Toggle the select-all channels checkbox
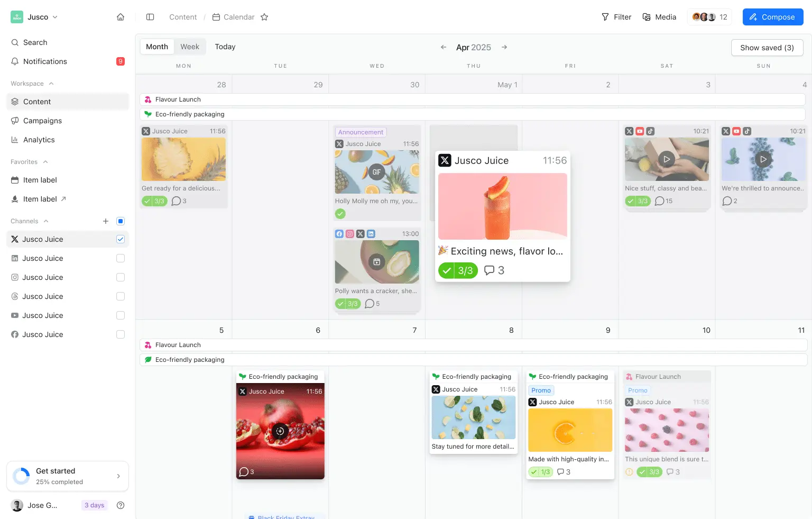The image size is (812, 519). click(x=121, y=221)
